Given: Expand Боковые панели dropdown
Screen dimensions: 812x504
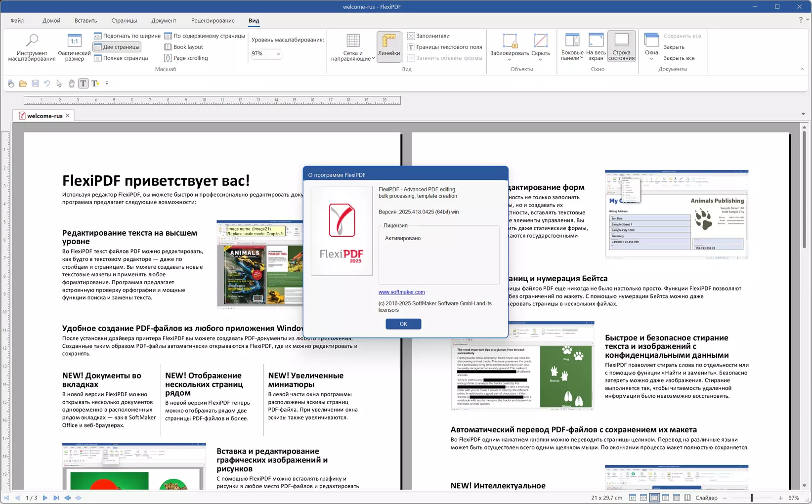Looking at the screenshot, I should [572, 47].
